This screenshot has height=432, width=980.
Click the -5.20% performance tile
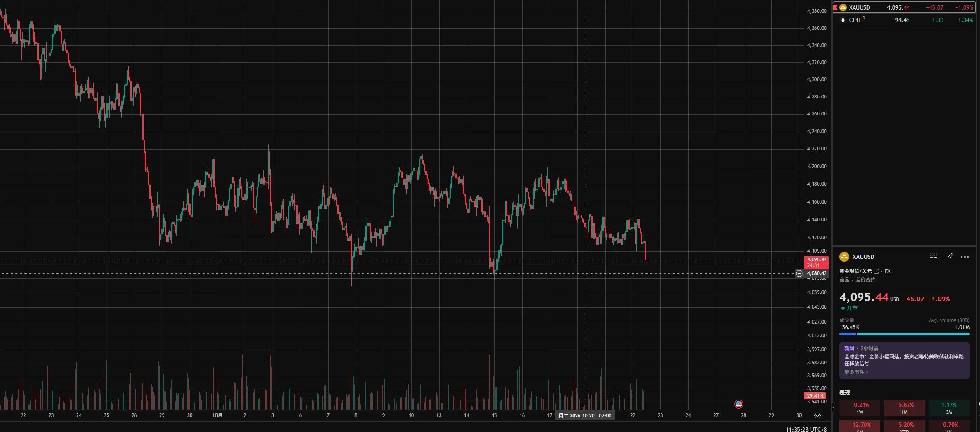point(904,426)
